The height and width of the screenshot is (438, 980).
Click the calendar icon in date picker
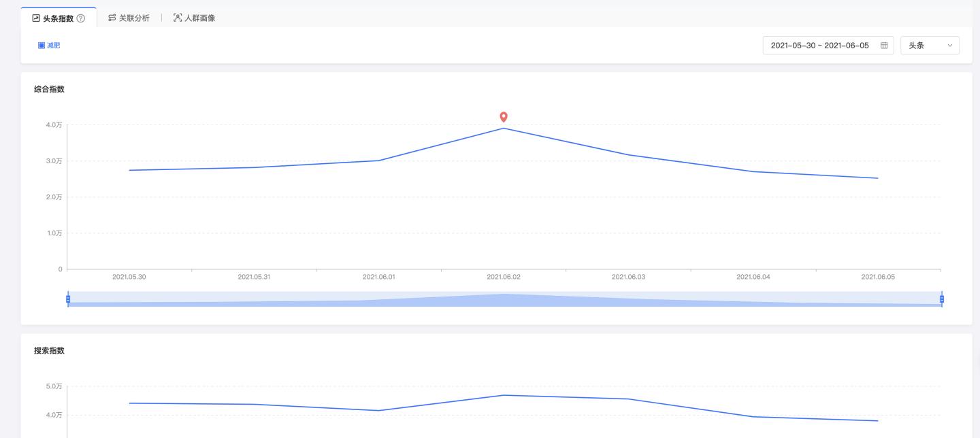tap(884, 46)
